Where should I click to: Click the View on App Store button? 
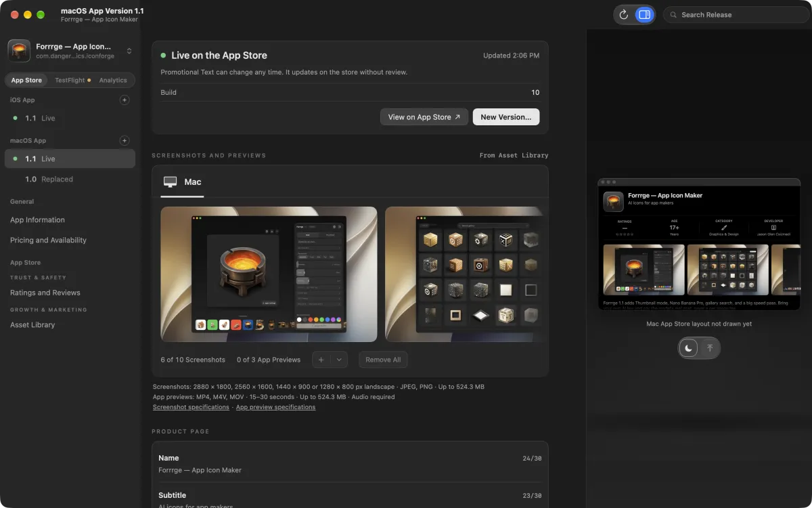(x=424, y=117)
